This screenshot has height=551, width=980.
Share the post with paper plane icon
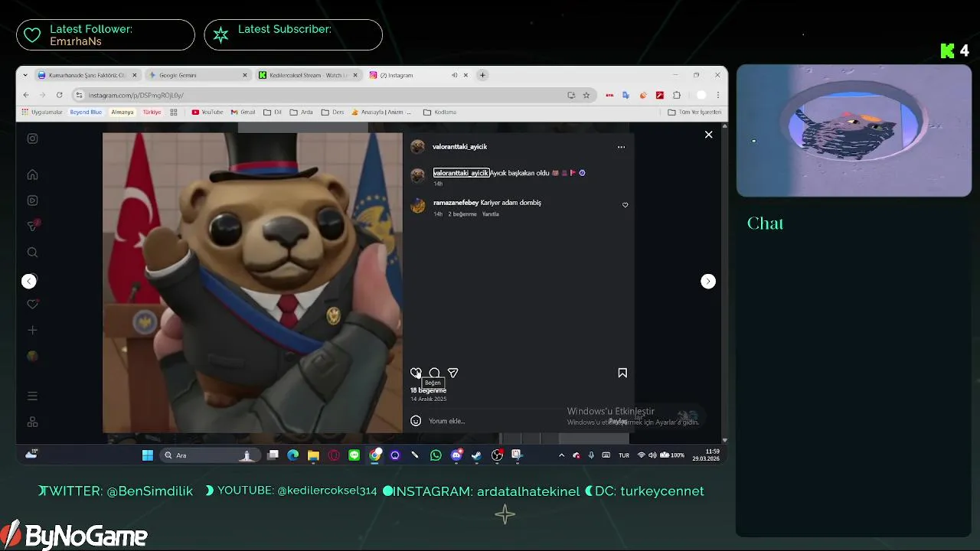pyautogui.click(x=452, y=373)
